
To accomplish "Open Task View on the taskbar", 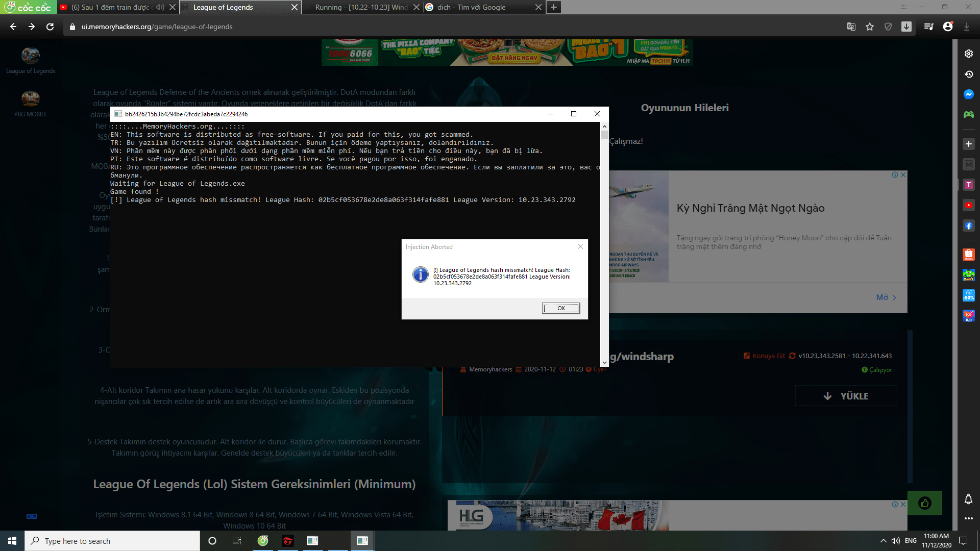I will tap(237, 541).
